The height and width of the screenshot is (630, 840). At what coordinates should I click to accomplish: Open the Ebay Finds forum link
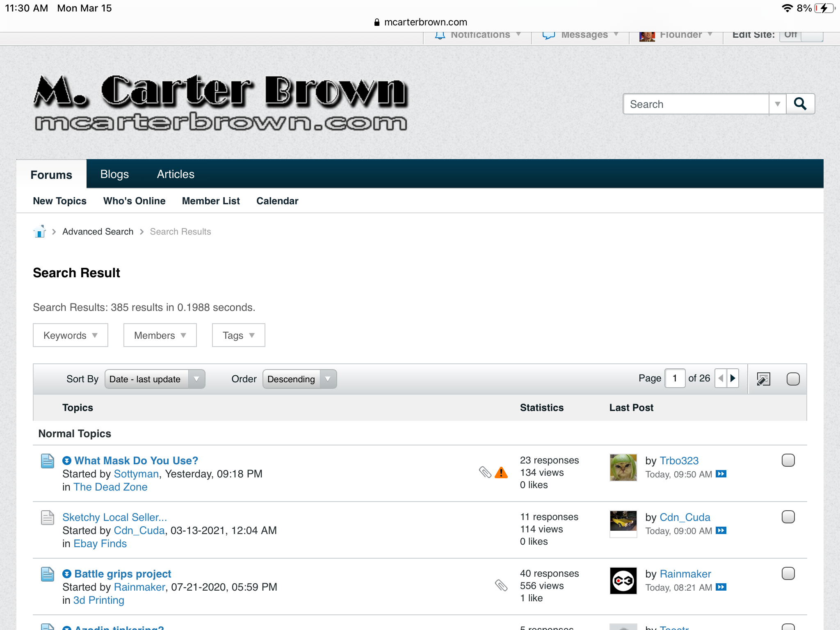click(x=100, y=543)
